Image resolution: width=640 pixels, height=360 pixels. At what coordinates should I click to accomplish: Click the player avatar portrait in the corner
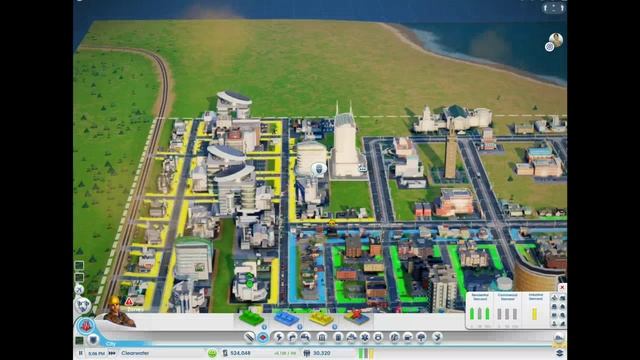[x=556, y=40]
